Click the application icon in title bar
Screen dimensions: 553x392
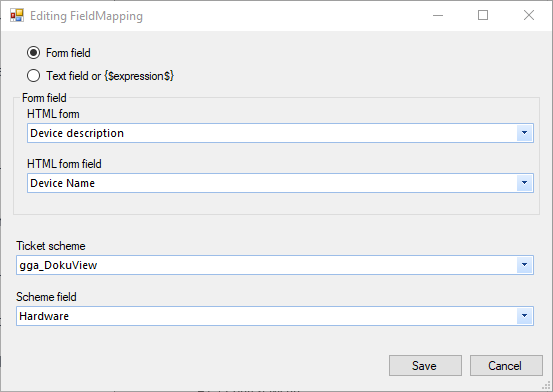17,16
